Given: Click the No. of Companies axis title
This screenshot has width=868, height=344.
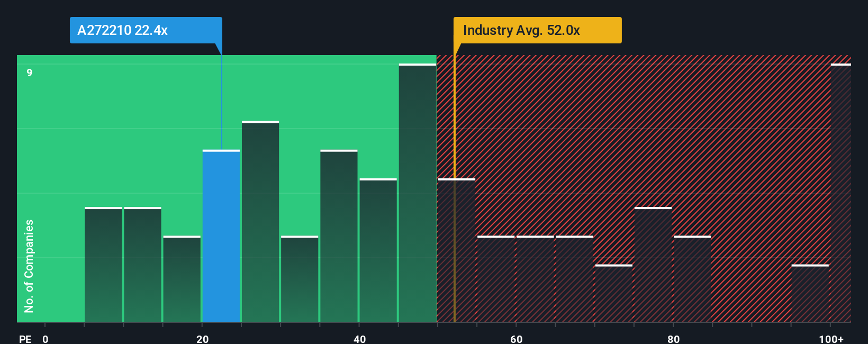Looking at the screenshot, I should [x=29, y=266].
